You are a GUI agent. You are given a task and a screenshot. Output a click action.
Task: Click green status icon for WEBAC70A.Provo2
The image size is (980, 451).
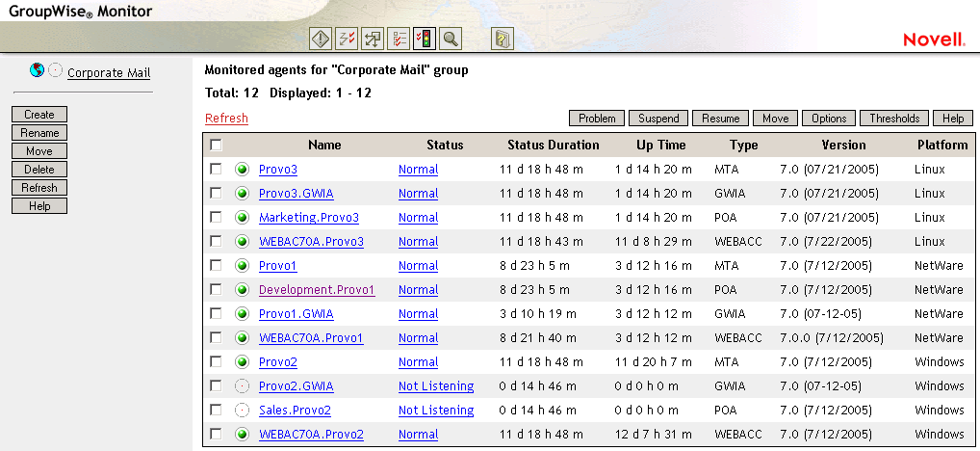tap(242, 434)
